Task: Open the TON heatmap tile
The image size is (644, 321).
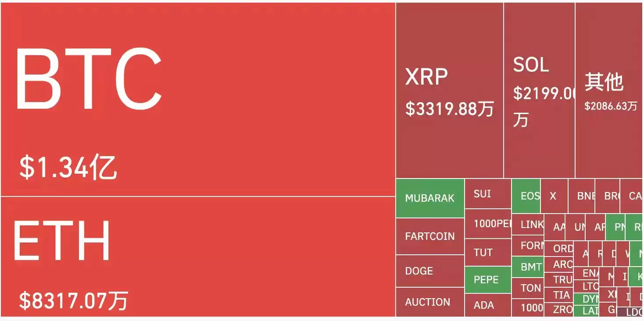Action: pos(528,288)
